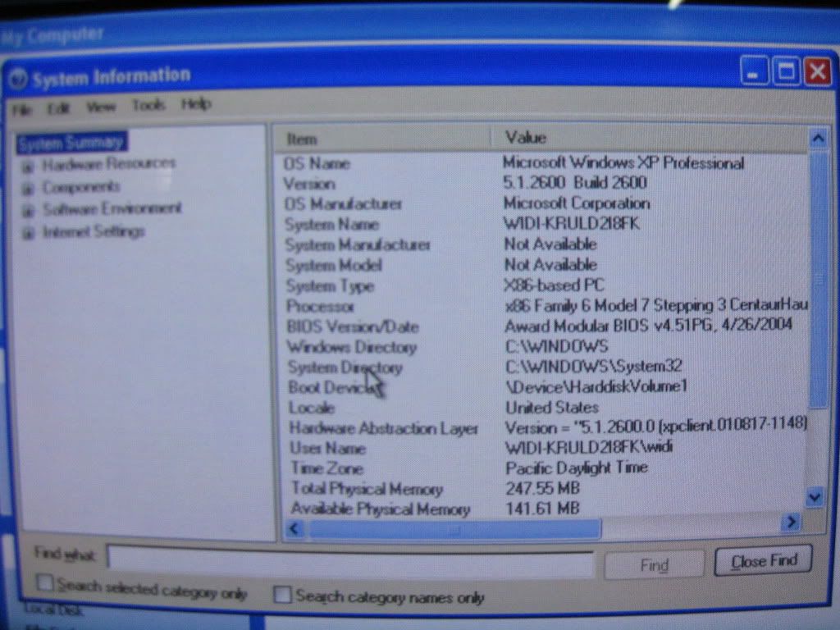840x630 pixels.
Task: Select the Processor row
Action: tap(541, 306)
